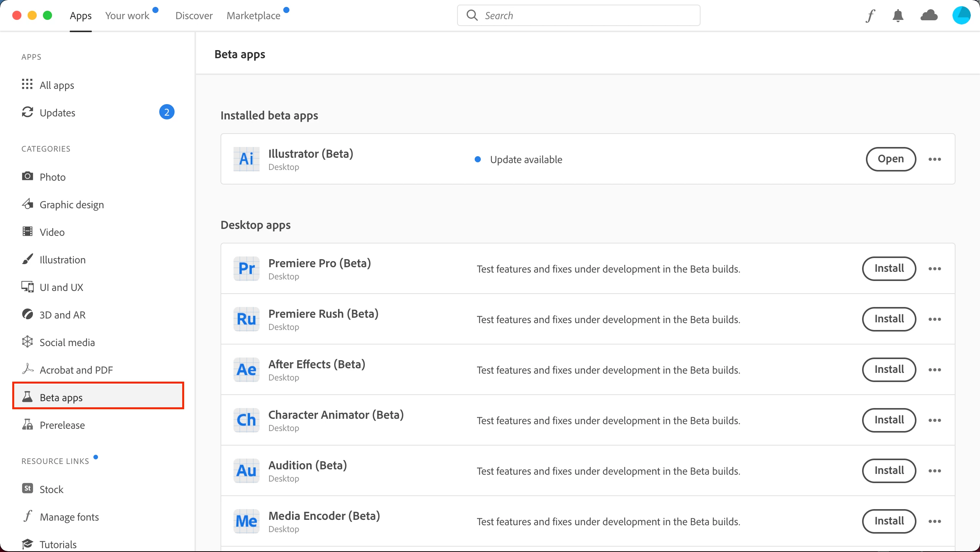Click the Premiere Pro (Beta) app icon
The width and height of the screenshot is (980, 552).
click(247, 269)
